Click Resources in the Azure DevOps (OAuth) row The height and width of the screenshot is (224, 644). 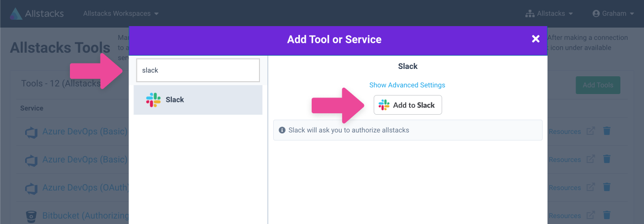[565, 188]
